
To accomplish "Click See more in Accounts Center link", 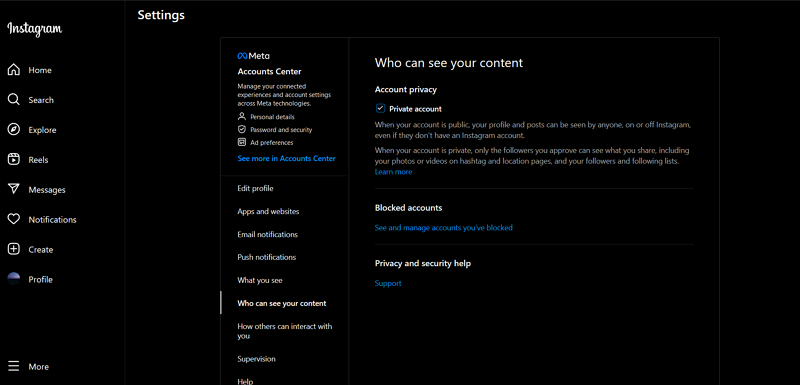I will [286, 159].
